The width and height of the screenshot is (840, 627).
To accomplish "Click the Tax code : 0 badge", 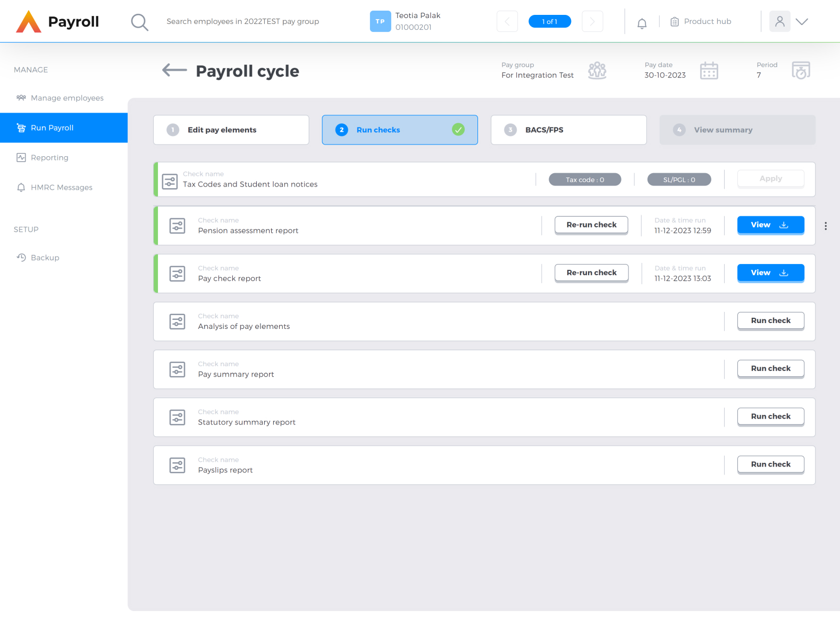I will [x=585, y=180].
